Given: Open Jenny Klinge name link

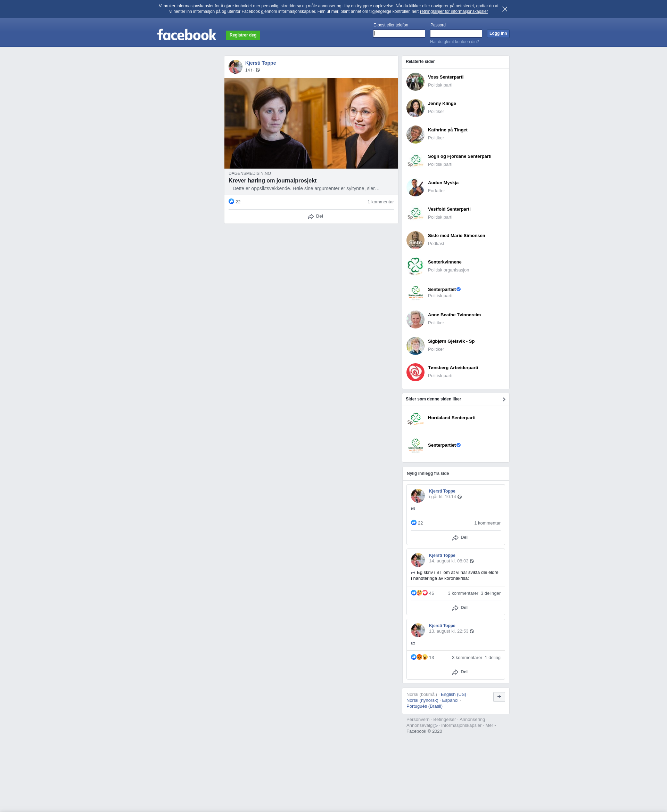Looking at the screenshot, I should click(x=442, y=104).
